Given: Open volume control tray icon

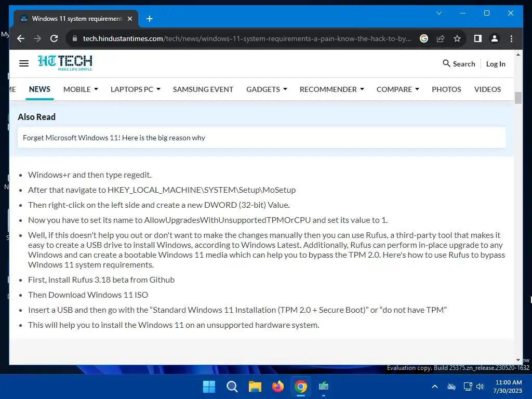Looking at the screenshot, I should (x=480, y=387).
